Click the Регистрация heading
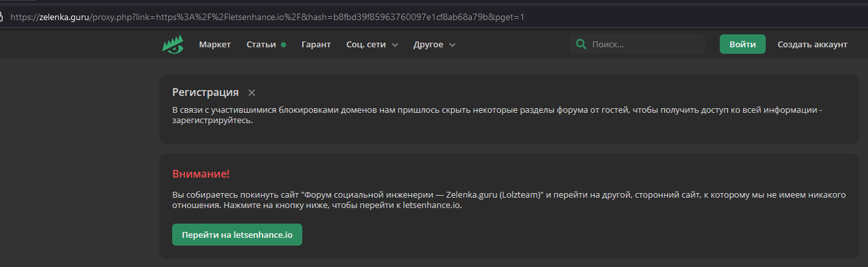 pyautogui.click(x=205, y=92)
